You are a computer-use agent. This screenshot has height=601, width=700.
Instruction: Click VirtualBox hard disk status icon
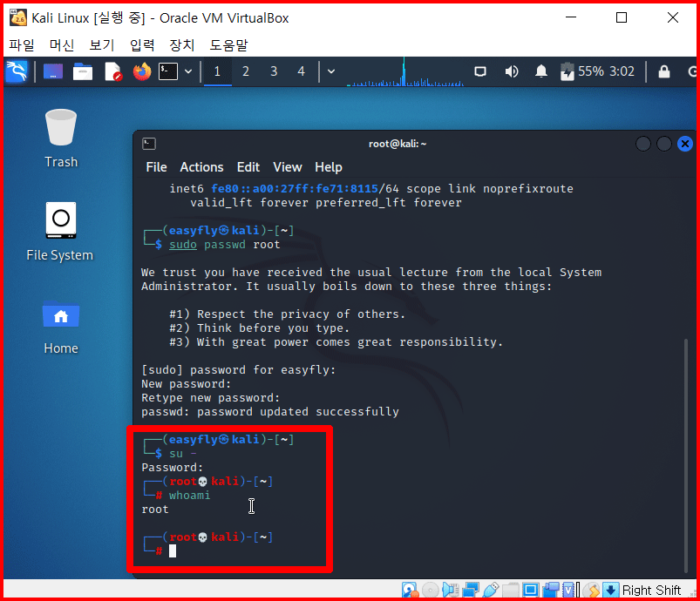tap(410, 590)
